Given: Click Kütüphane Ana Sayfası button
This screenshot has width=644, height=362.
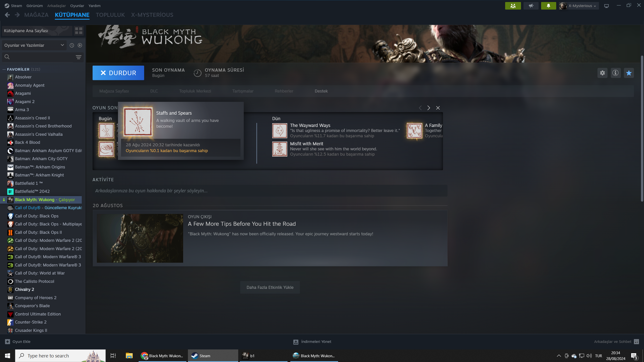Looking at the screenshot, I should 37,31.
